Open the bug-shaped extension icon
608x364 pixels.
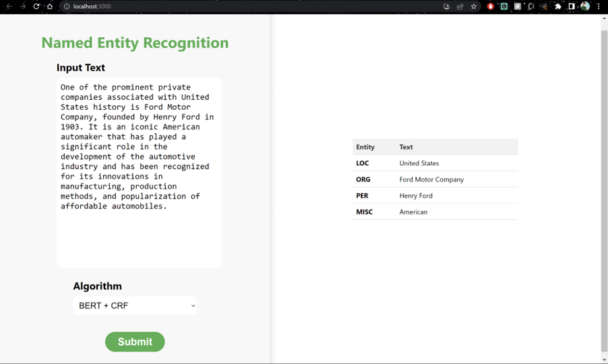point(545,6)
